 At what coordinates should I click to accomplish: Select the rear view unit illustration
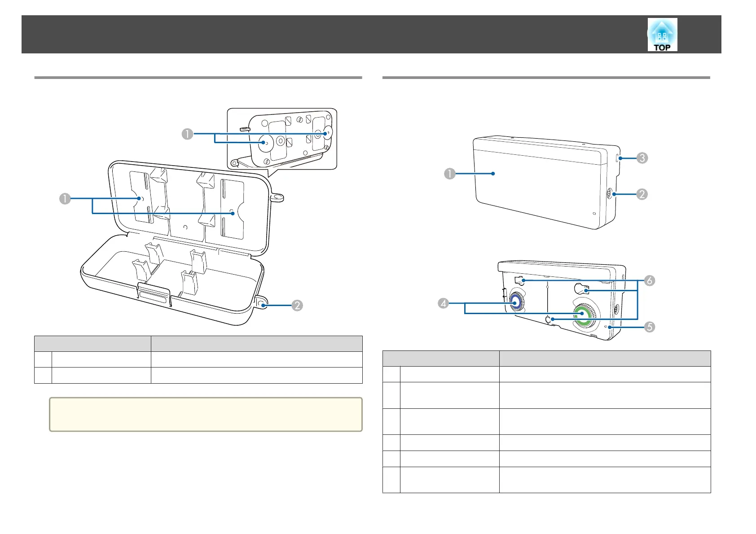click(x=561, y=300)
